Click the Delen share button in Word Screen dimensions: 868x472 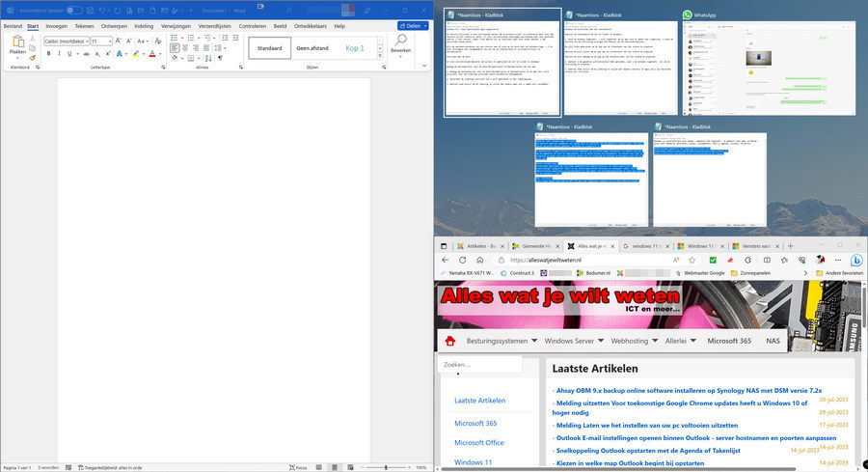pyautogui.click(x=413, y=26)
